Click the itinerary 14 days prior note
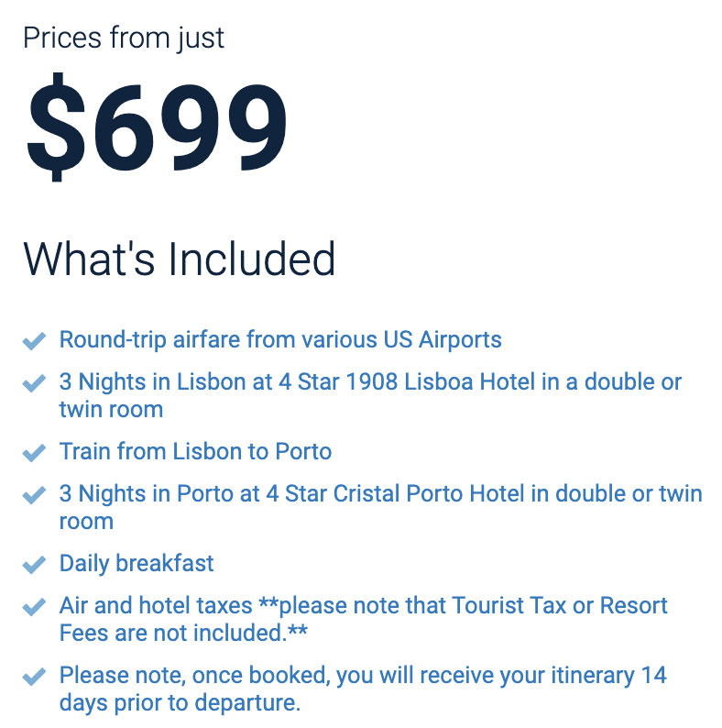This screenshot has height=728, width=722. pos(363,689)
